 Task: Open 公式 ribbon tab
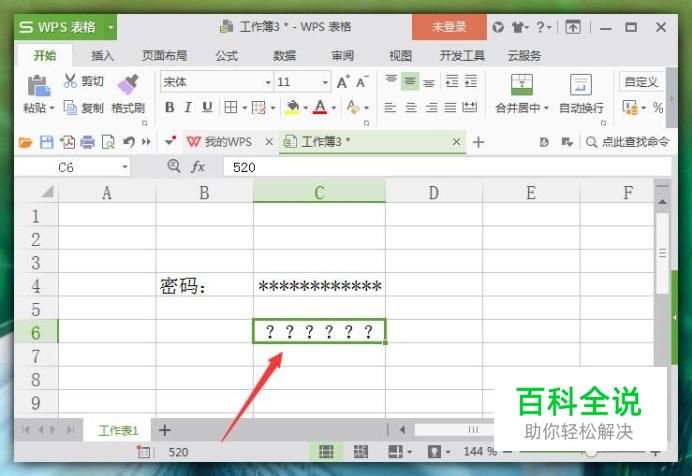(226, 56)
